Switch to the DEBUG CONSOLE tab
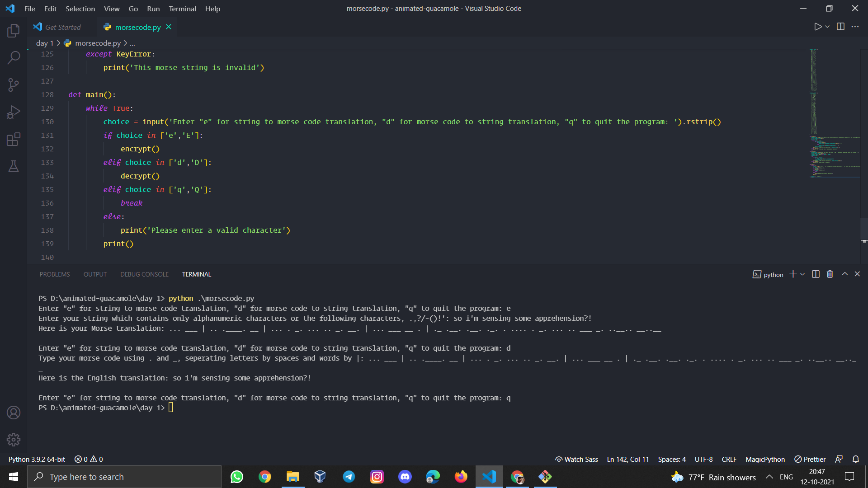The image size is (868, 488). 144,274
